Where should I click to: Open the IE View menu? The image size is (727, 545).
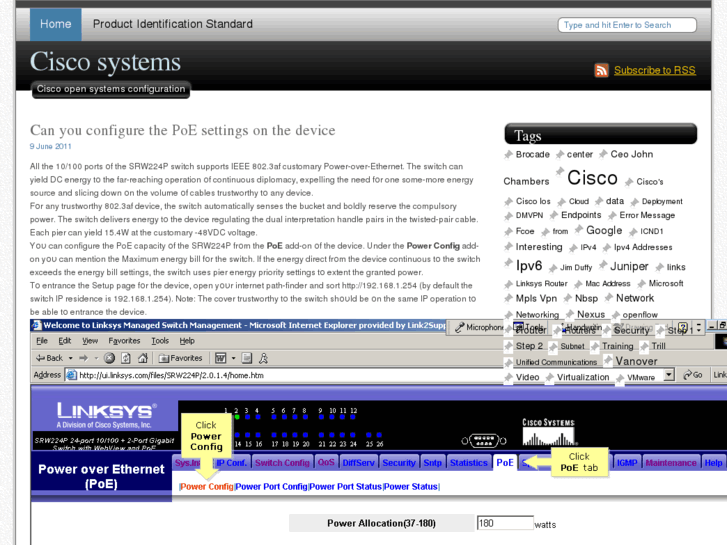pos(90,341)
